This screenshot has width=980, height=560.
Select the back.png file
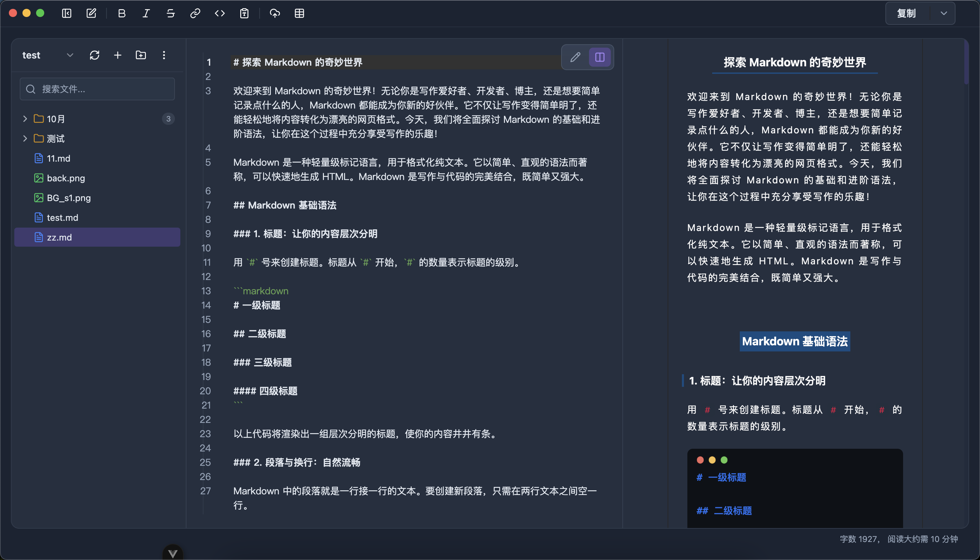[x=66, y=178]
